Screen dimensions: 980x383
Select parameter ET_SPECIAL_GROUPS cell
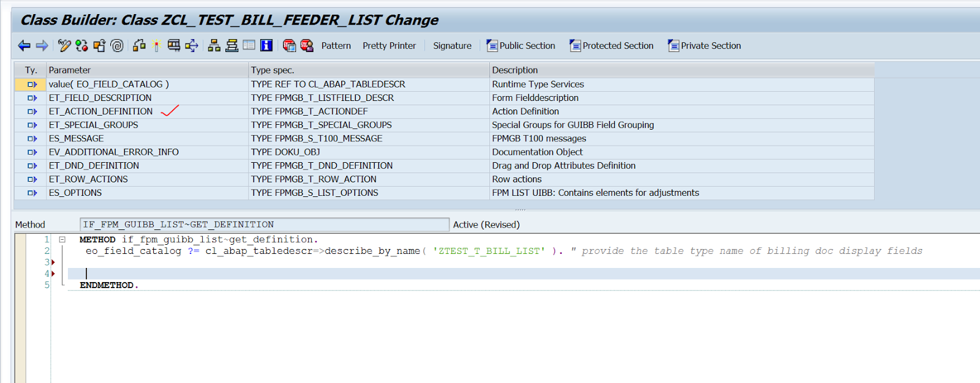(x=148, y=125)
